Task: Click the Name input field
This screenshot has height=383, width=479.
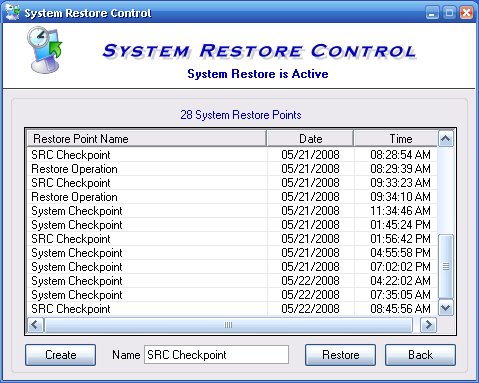Action: (216, 355)
